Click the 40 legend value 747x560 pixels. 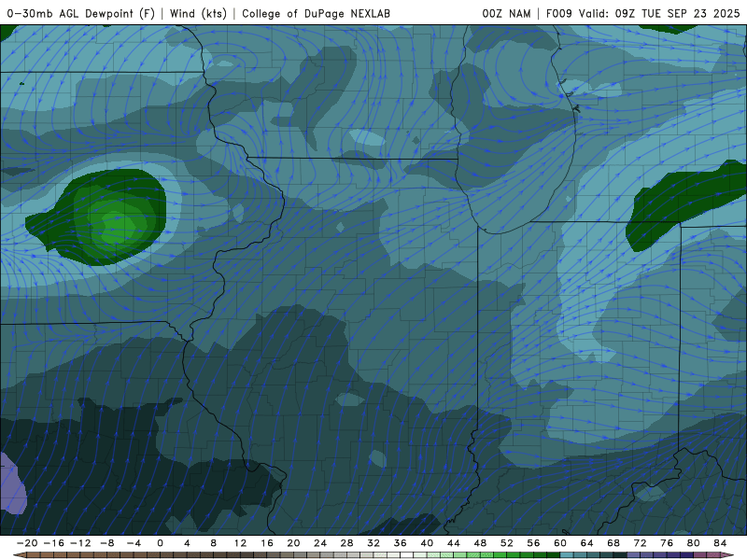coord(427,543)
